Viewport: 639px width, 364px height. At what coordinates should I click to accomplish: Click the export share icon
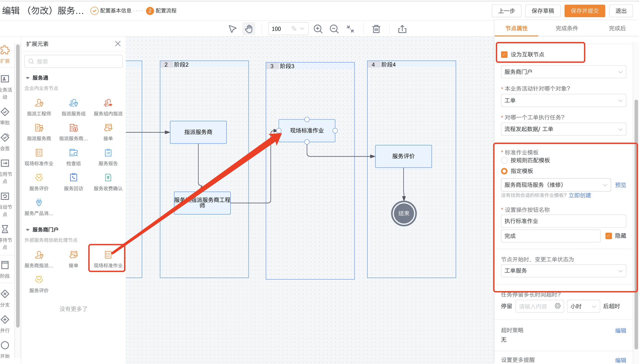tap(402, 29)
